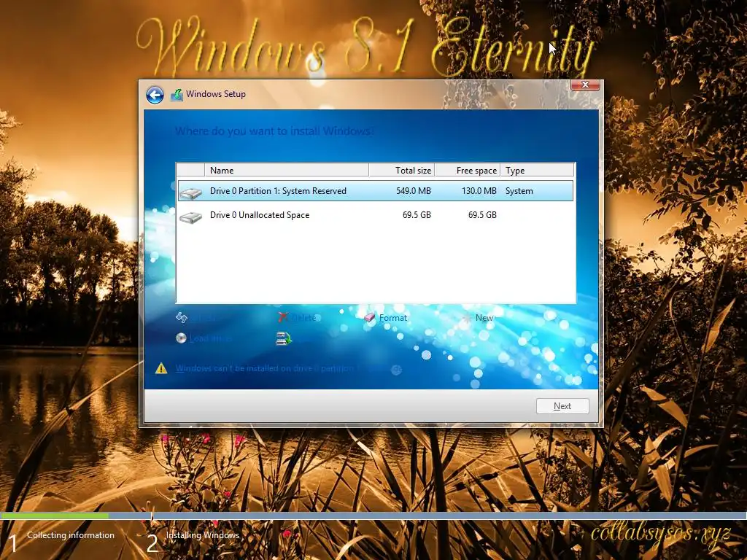Click the Installing Windows step label

pyautogui.click(x=203, y=535)
